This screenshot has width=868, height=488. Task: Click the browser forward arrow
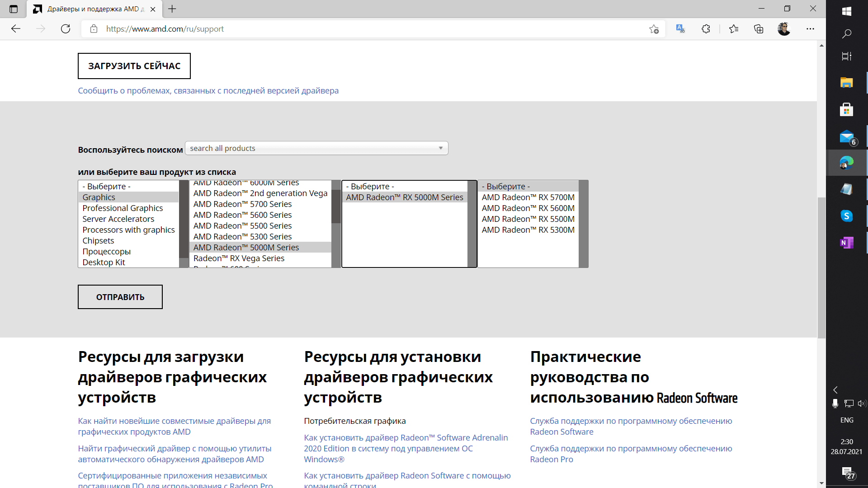tap(41, 29)
